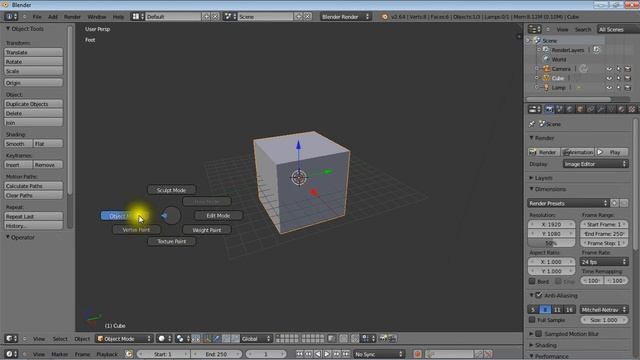Select Weight Paint in pie menu
640x360 pixels.
point(207,230)
